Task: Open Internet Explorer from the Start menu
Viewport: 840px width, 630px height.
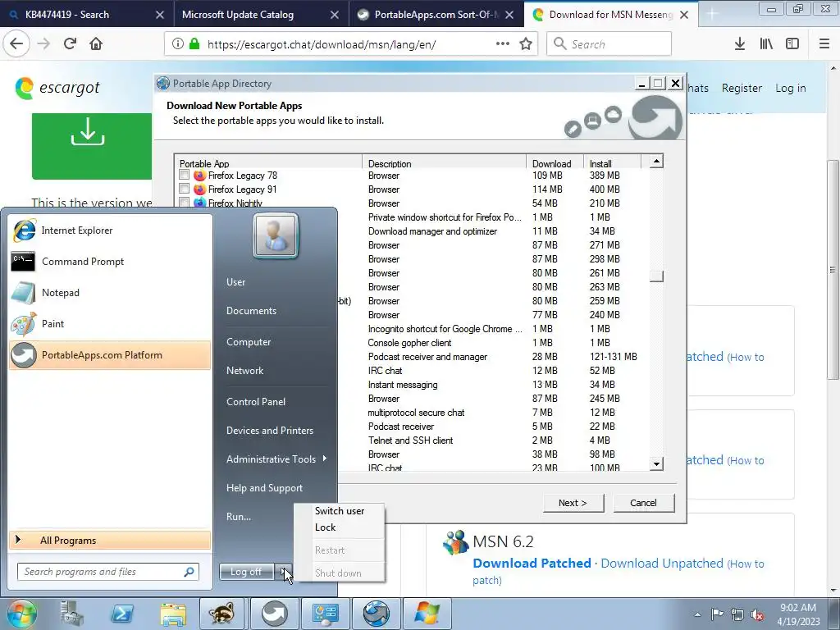Action: tap(110, 231)
